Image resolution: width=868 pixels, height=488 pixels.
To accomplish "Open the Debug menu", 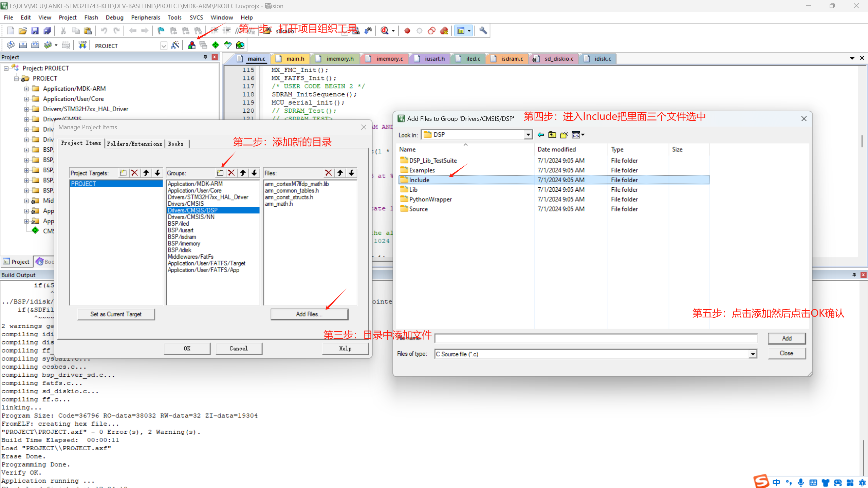I will [x=114, y=17].
